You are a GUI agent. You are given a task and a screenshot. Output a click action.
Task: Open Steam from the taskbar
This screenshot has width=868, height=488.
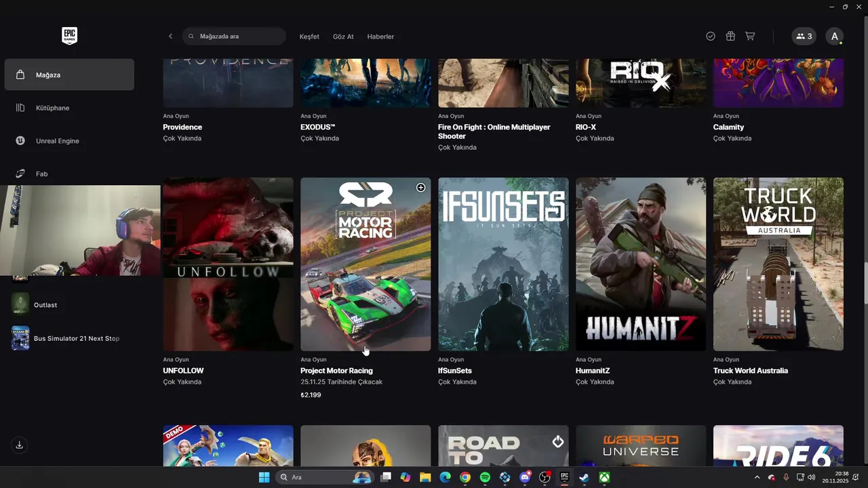pos(584,477)
